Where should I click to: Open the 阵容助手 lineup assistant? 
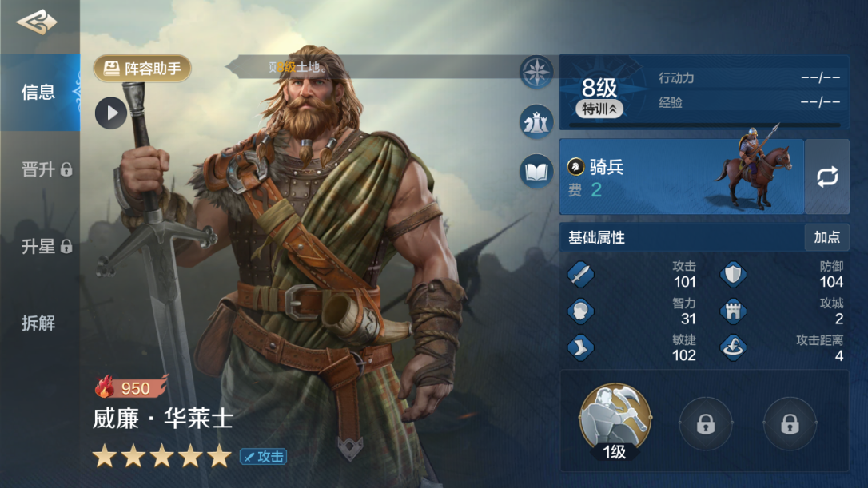pos(142,69)
